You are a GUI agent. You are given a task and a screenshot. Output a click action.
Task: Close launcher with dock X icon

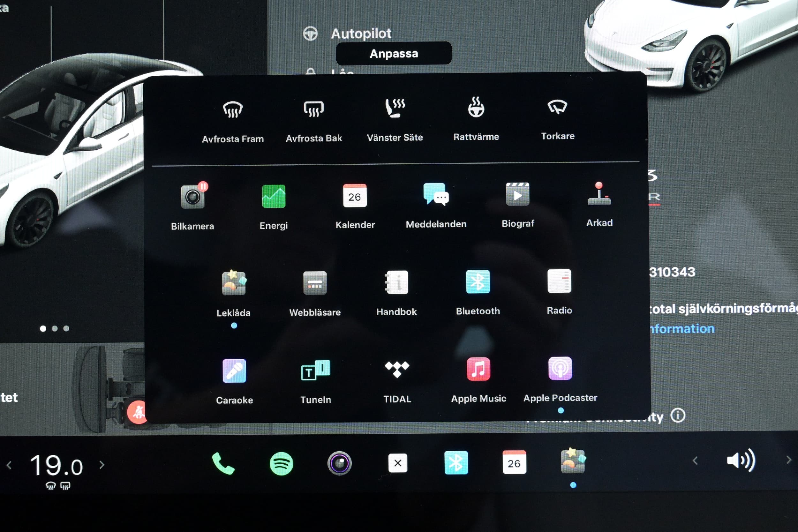(x=398, y=463)
